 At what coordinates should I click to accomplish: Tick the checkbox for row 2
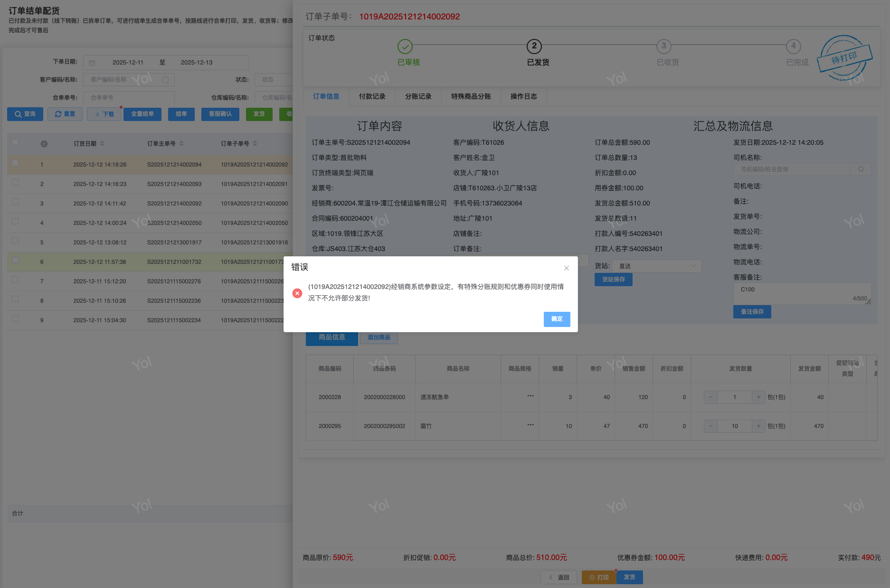[x=15, y=183]
